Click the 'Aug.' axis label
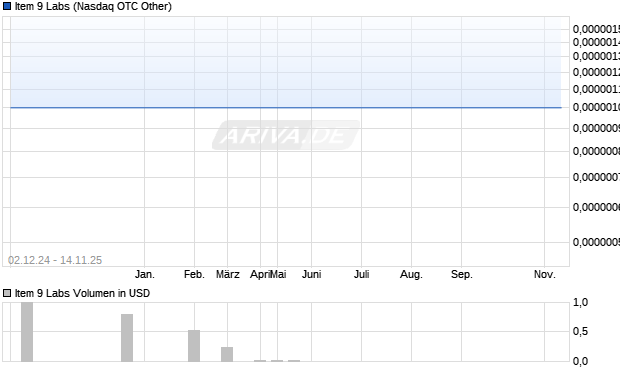 [411, 274]
